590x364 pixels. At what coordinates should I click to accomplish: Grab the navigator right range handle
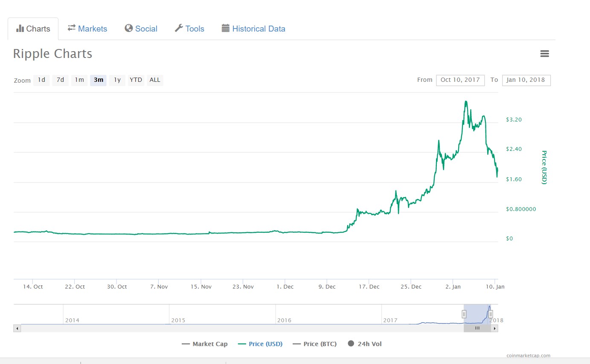[491, 314]
